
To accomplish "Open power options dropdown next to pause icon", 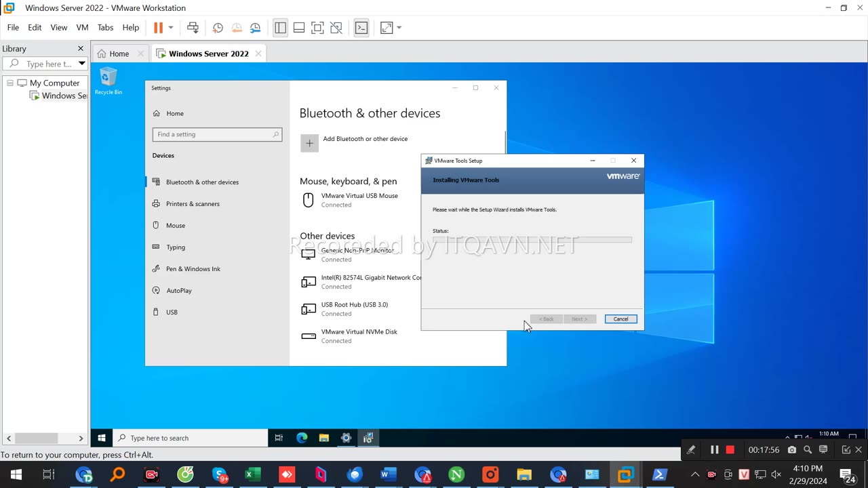I will click(x=171, y=28).
